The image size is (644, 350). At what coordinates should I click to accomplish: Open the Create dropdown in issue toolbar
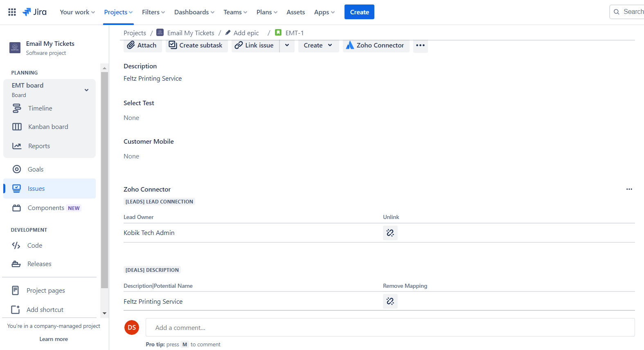click(318, 45)
